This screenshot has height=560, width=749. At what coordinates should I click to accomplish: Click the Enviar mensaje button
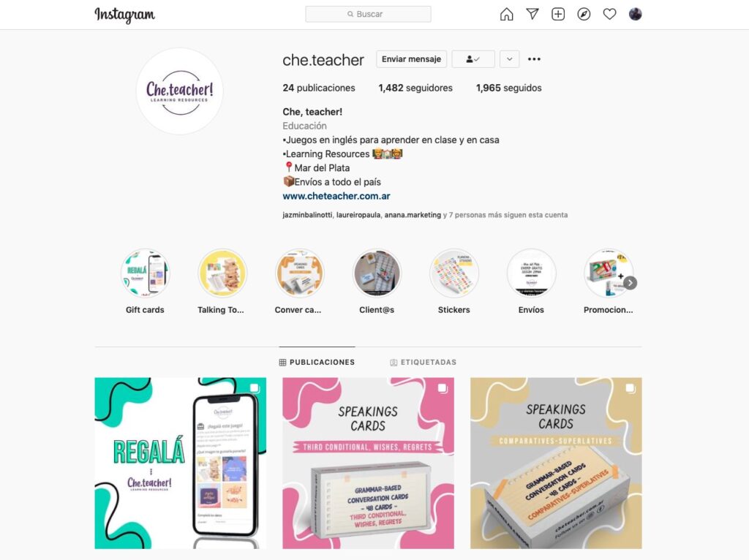[x=411, y=59]
